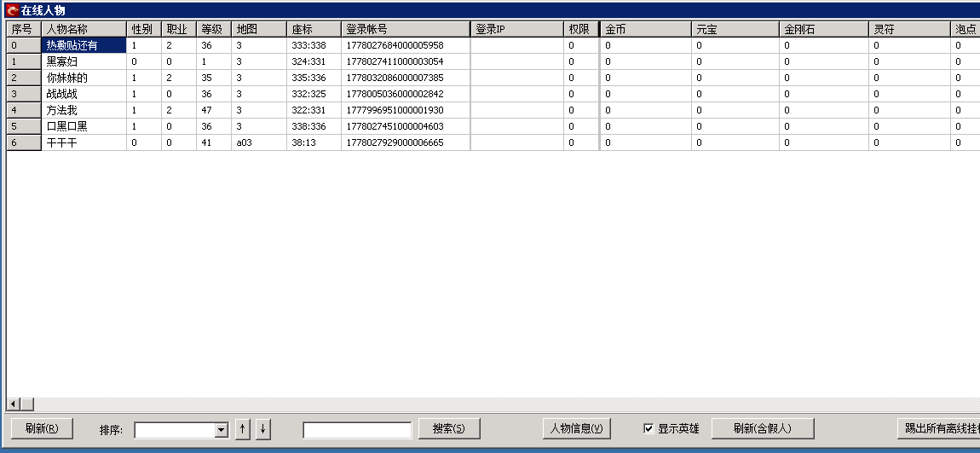Viewport: 980px width, 453px height.
Task: Click the 人物名称 column header
Action: pyautogui.click(x=84, y=29)
